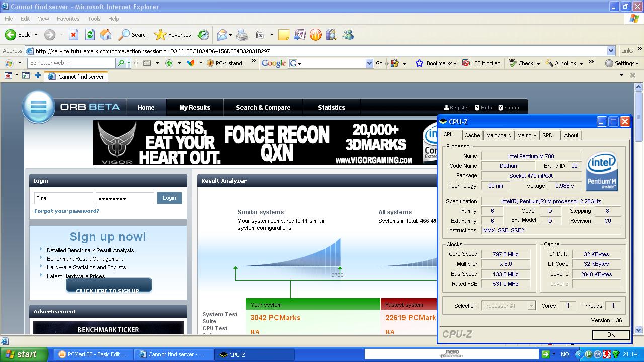The image size is (644, 362).
Task: Open the AutoLink dropdown arrow
Action: coord(581,64)
